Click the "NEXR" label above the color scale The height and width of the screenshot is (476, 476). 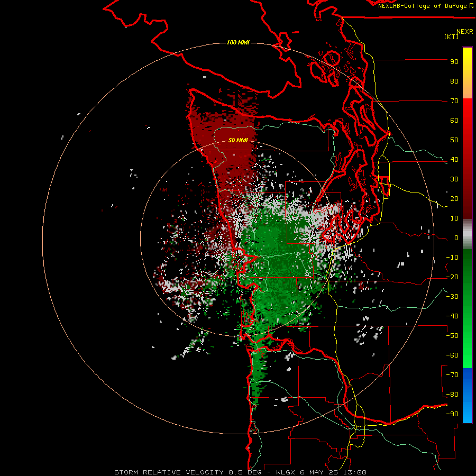[465, 32]
